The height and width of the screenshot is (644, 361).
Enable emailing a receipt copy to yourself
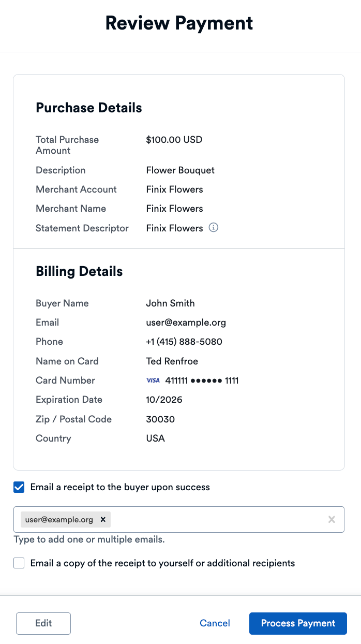click(19, 563)
